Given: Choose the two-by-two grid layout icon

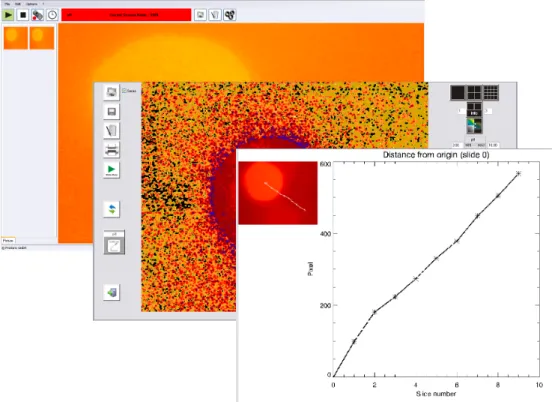Looking at the screenshot, I should (474, 93).
